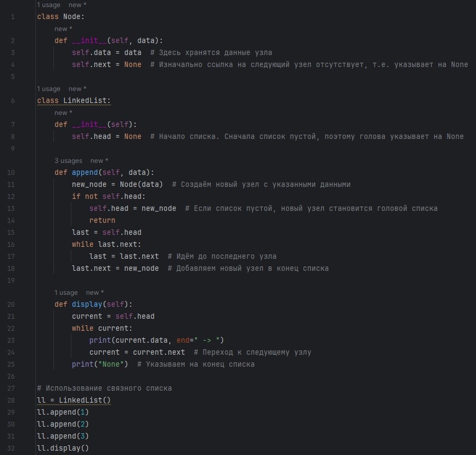Click line number 6 in the gutter

(13, 101)
